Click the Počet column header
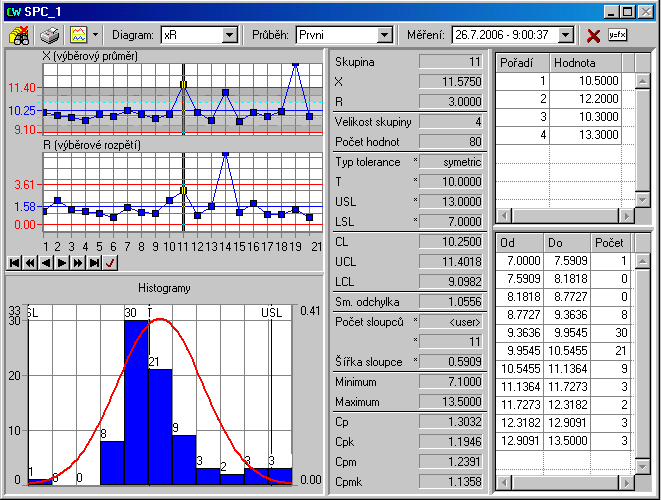This screenshot has width=661, height=500. 608,242
